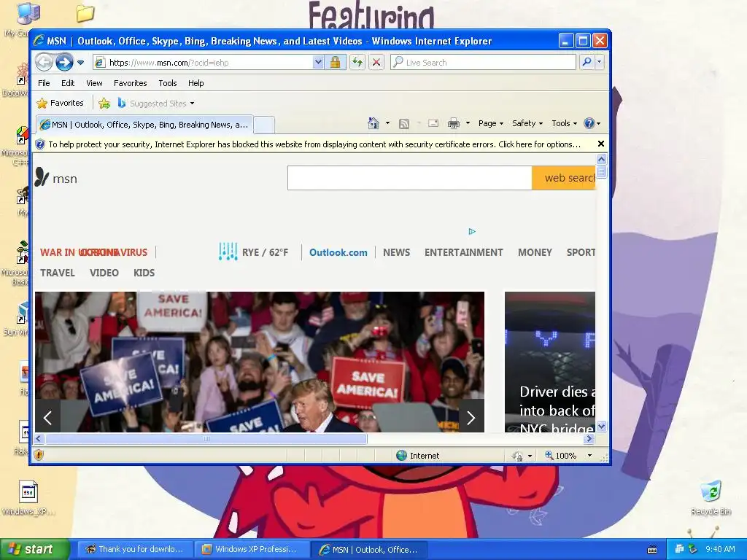Viewport: 747px width, 560px height.
Task: Click the RYE / 62°F weather link
Action: point(253,252)
